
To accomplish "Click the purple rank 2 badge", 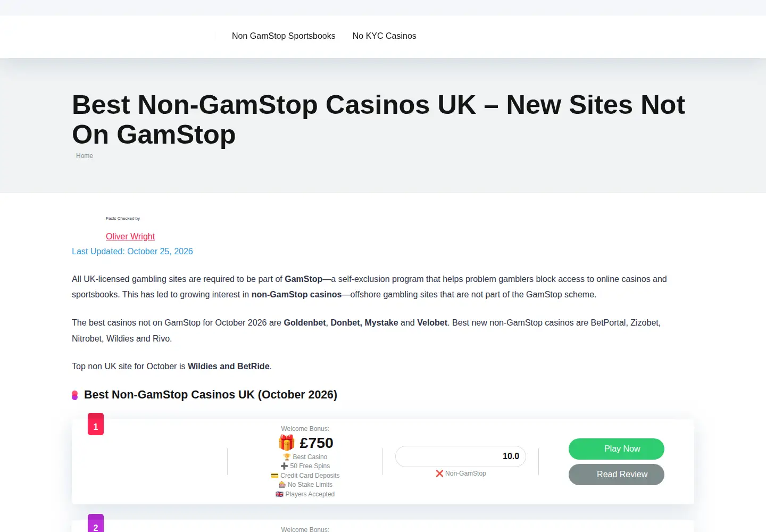I will coord(96,523).
